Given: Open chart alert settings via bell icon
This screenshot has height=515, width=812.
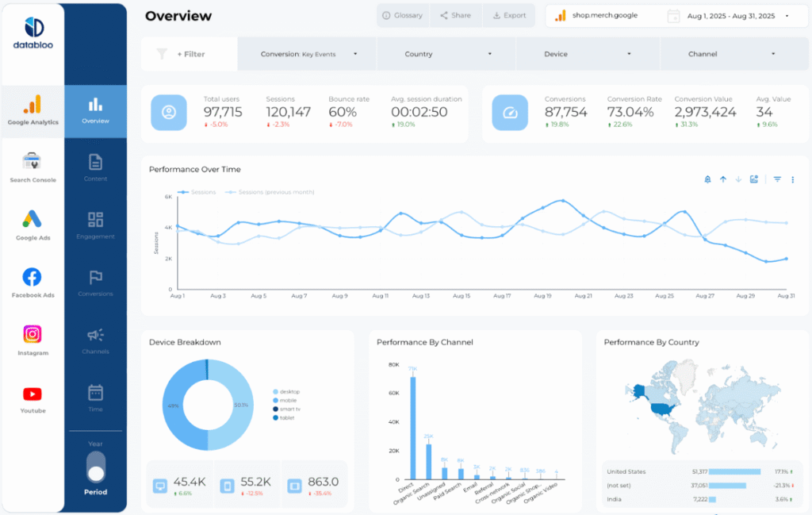Looking at the screenshot, I should [x=707, y=179].
